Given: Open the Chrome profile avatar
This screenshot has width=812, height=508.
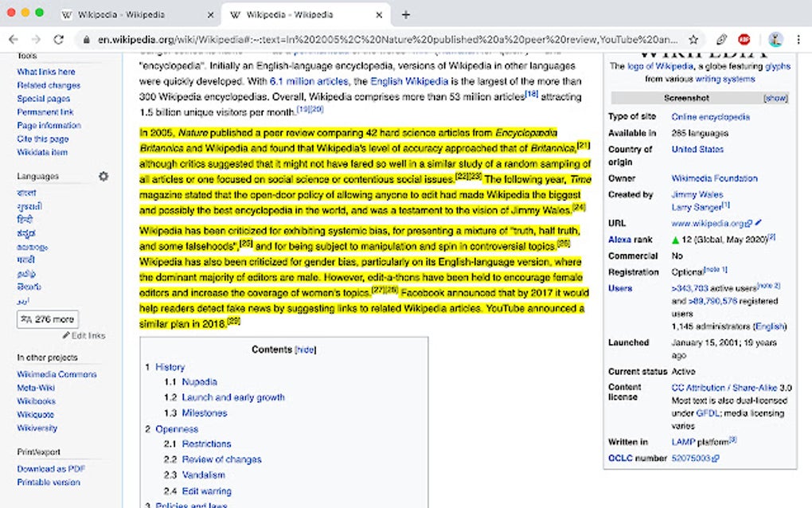Looking at the screenshot, I should [775, 37].
